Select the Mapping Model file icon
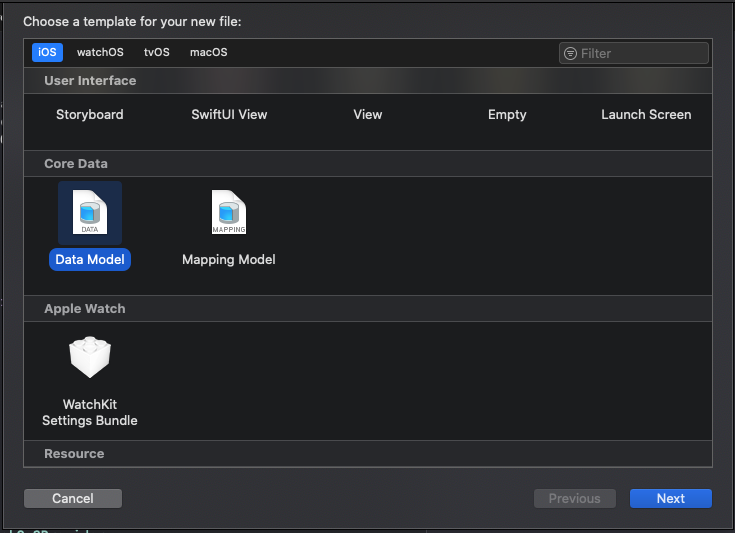The width and height of the screenshot is (735, 533). (229, 212)
